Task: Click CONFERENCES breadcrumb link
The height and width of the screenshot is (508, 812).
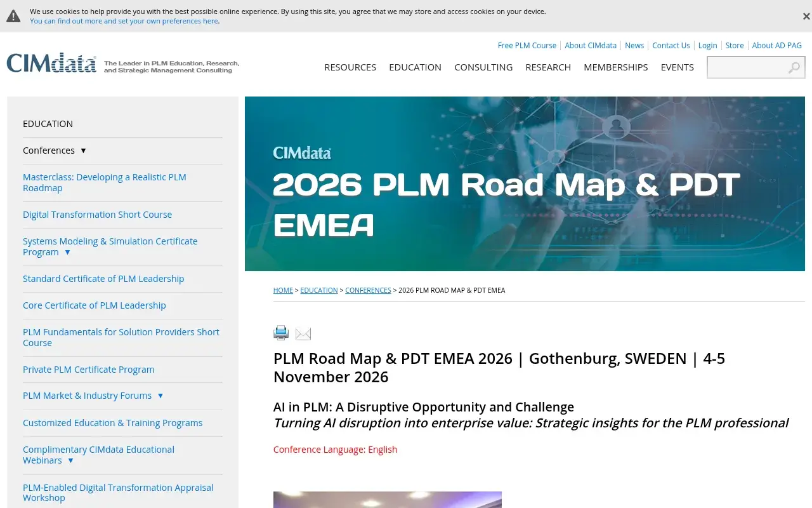Action: pyautogui.click(x=368, y=290)
